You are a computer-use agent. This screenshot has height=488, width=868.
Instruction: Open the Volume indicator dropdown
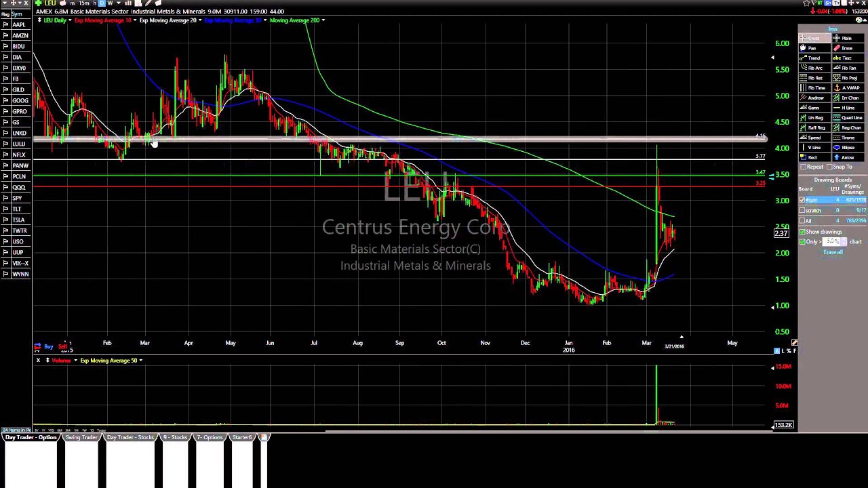click(75, 361)
